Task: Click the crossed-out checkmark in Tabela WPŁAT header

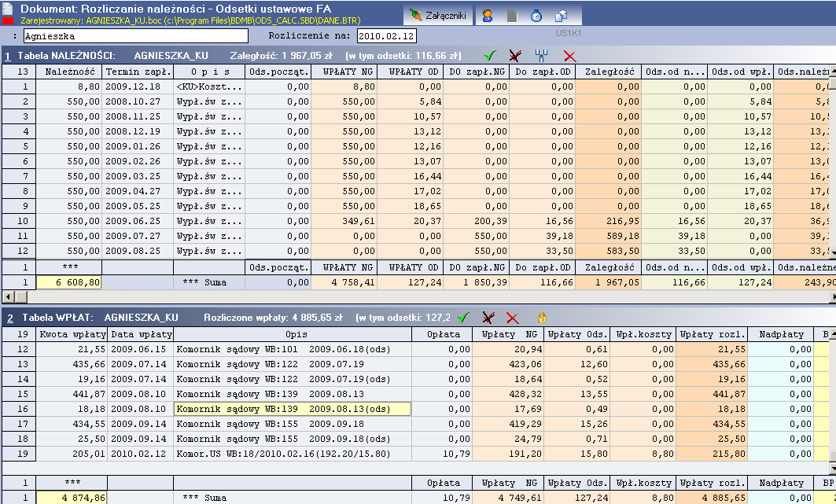Action: click(488, 318)
